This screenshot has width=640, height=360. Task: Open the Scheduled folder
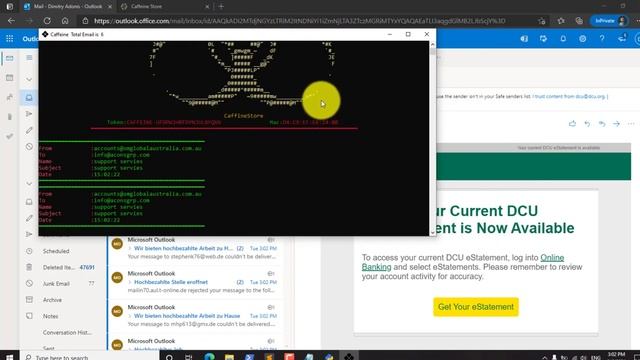[56, 251]
